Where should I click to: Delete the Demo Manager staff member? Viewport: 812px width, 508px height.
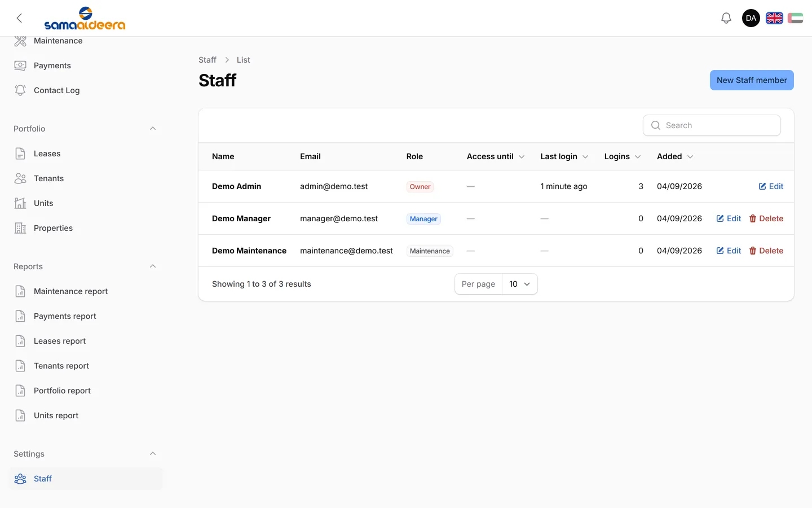[x=766, y=218]
